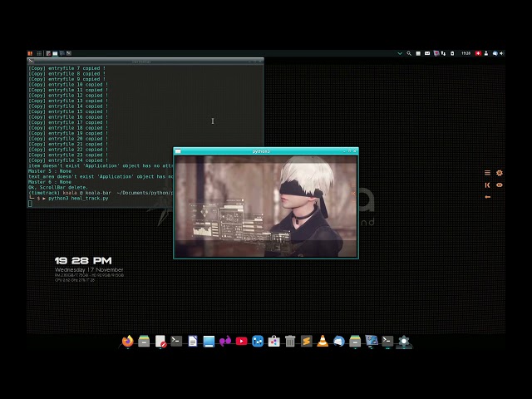Open YouTube from the dock
The width and height of the screenshot is (532, 399).
(241, 341)
